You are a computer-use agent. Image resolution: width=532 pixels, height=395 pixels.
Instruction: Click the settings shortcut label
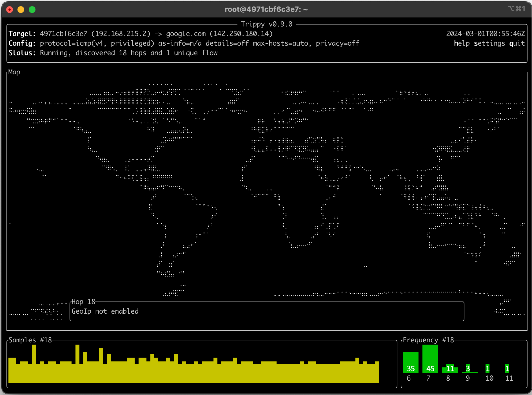pos(489,43)
